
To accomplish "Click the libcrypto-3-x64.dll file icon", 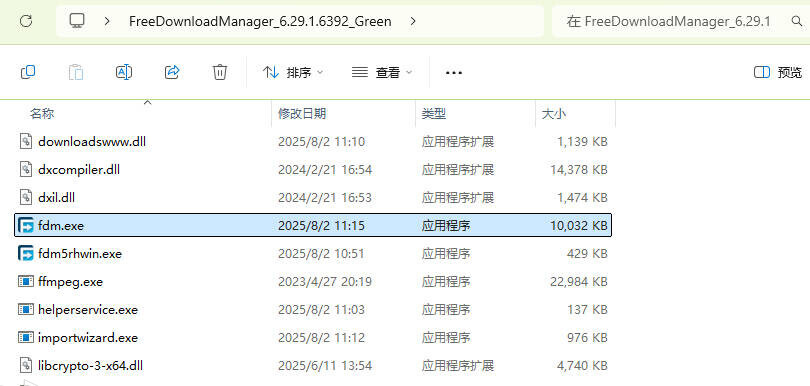I will [26, 365].
